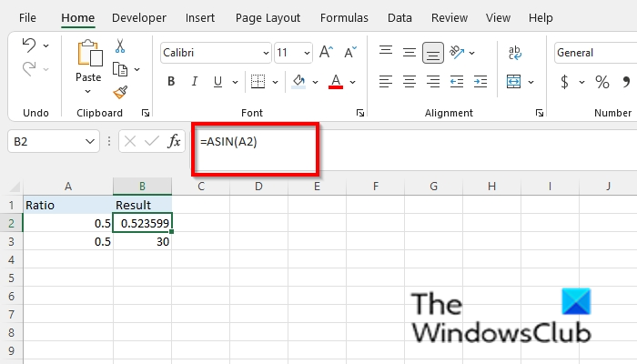Open the Page Layout tab
The height and width of the screenshot is (364, 637).
pos(268,17)
